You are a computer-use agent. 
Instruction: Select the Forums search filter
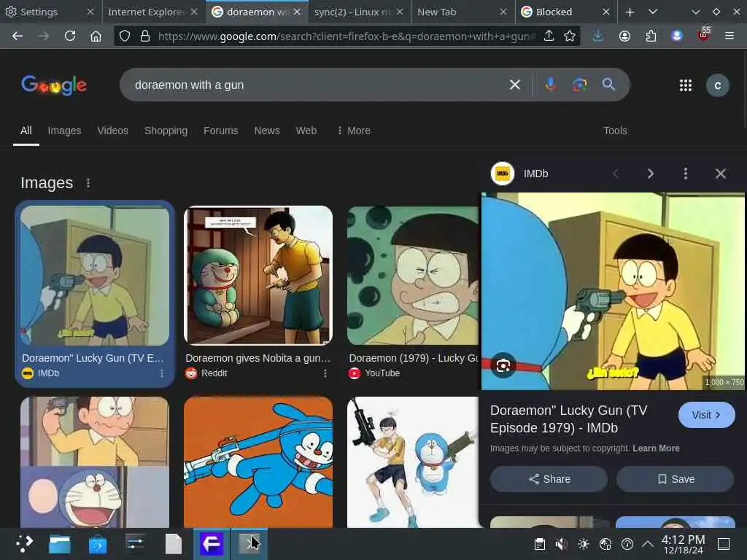220,131
